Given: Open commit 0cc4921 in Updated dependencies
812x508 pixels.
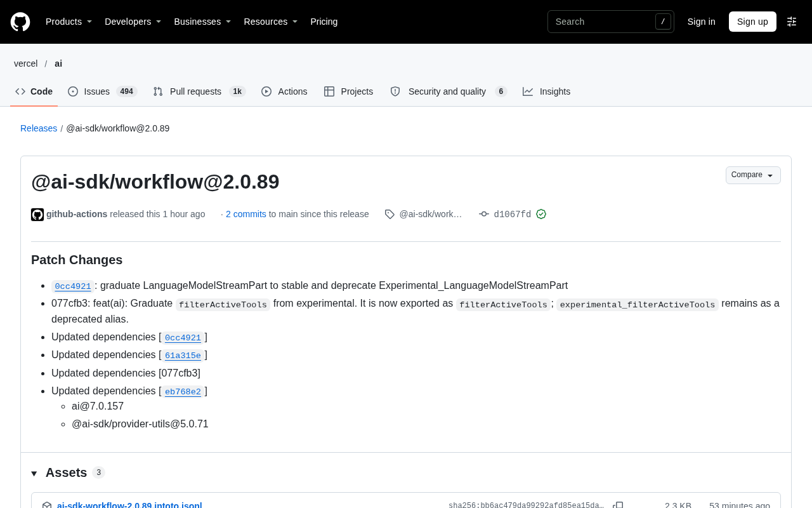Looking at the screenshot, I should [x=183, y=338].
